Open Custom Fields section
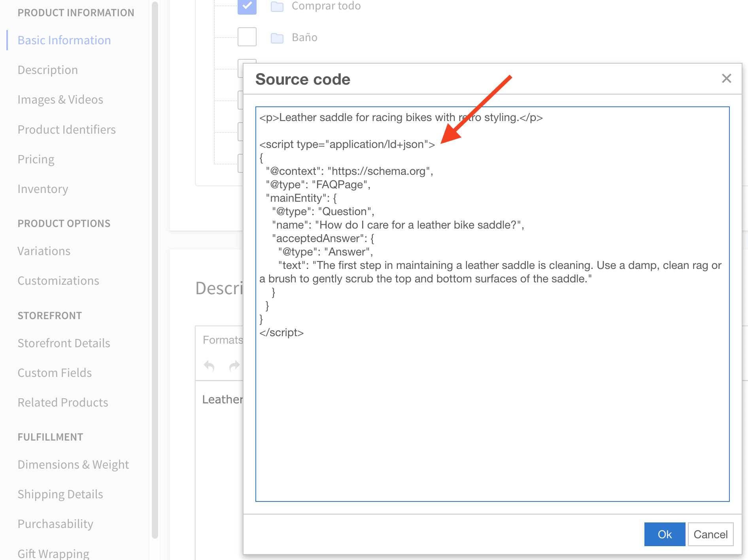The width and height of the screenshot is (748, 560). 55,373
